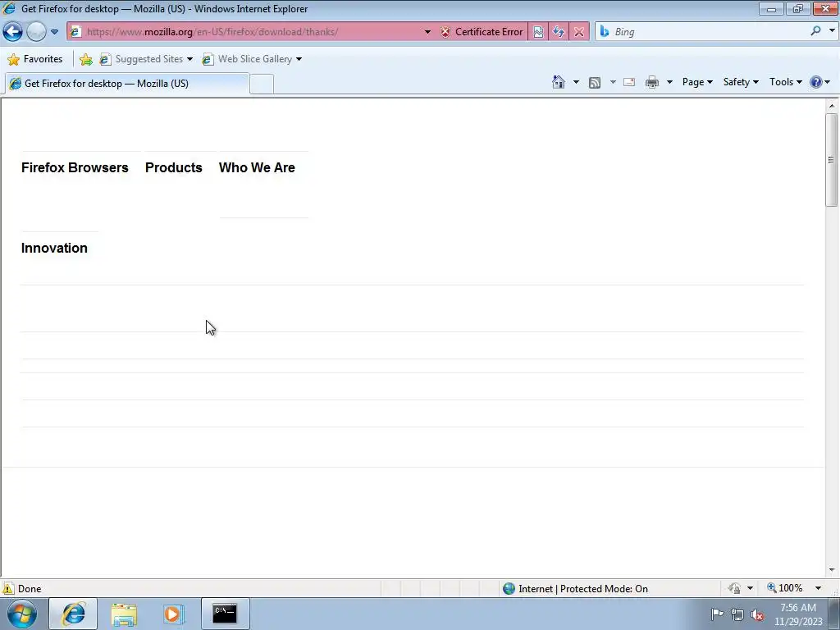Click the Innovation navigation link
The height and width of the screenshot is (630, 840).
coord(54,248)
